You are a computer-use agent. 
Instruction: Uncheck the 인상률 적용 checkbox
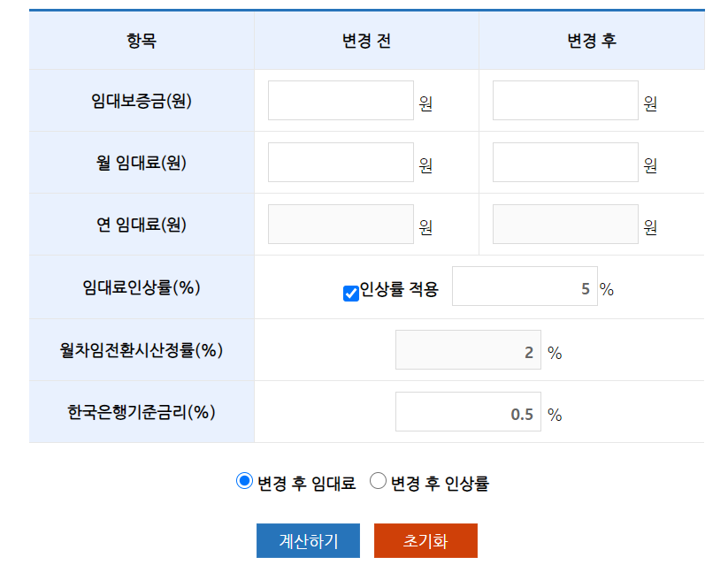(x=351, y=294)
